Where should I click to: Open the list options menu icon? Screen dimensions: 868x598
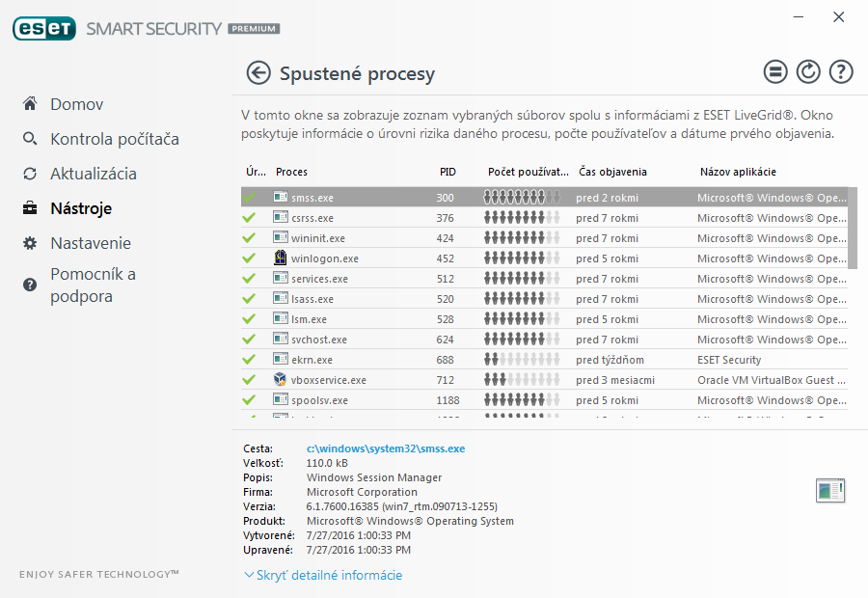[x=775, y=71]
